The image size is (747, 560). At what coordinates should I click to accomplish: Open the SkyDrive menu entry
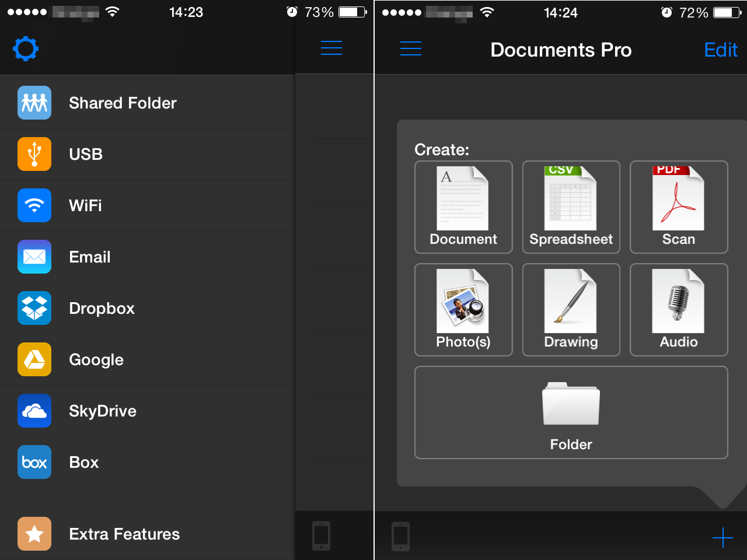[x=147, y=411]
